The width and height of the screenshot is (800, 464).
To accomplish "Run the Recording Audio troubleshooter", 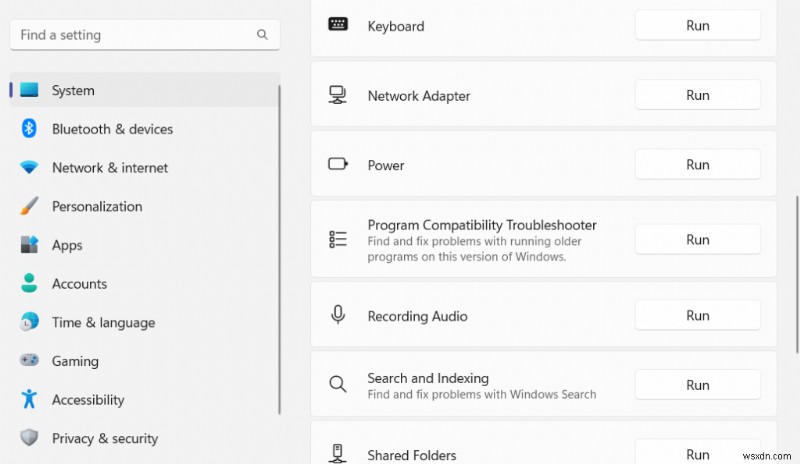I will point(697,315).
